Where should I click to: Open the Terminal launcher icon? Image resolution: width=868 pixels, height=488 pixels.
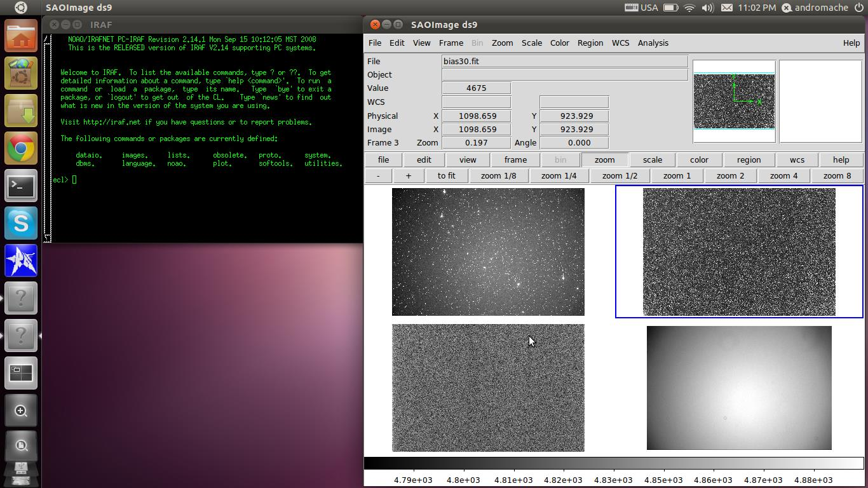coord(21,186)
